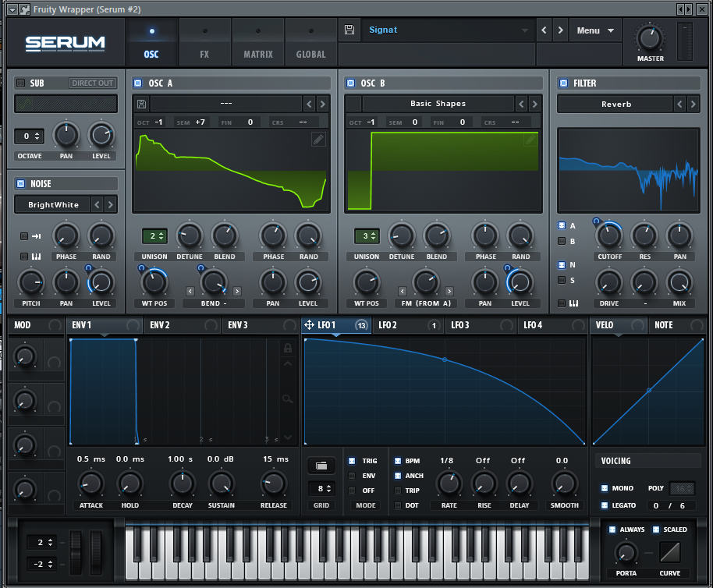Switch to the FX tab

coord(204,43)
